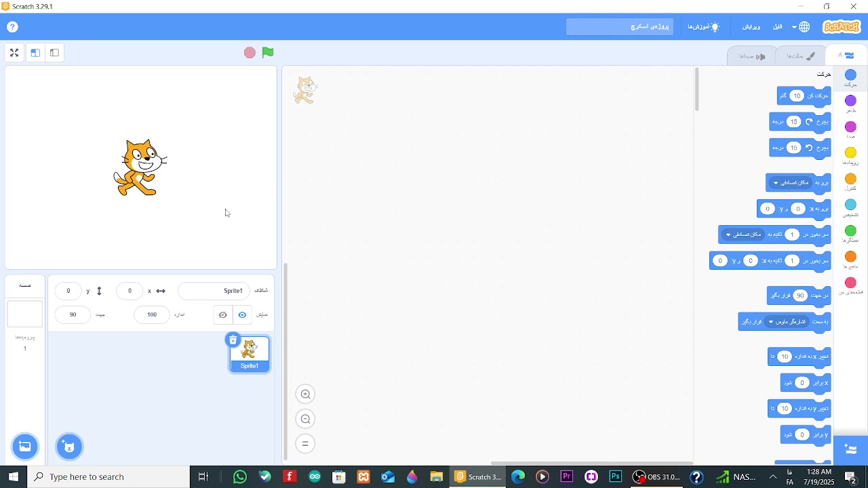Viewport: 868px width, 488px height.
Task: Hide the sprite with crossed eye icon
Action: [x=222, y=314]
